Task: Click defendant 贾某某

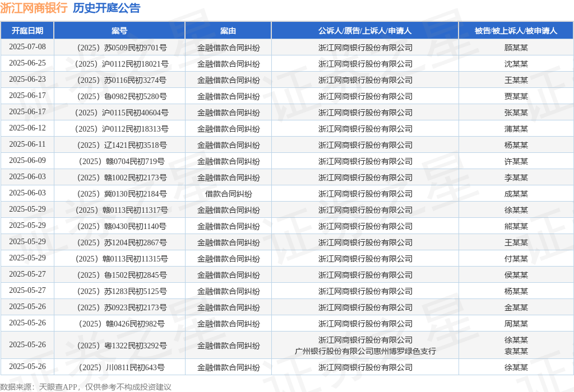Action: click(x=516, y=96)
